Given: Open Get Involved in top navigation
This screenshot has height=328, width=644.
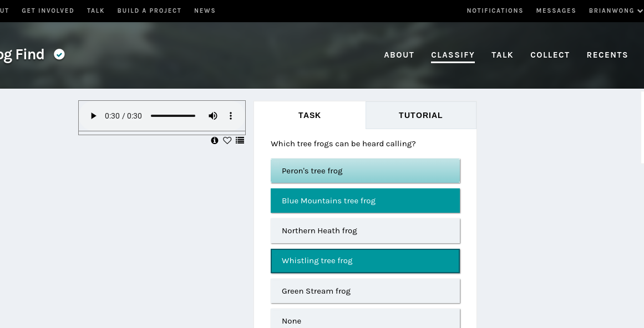Looking at the screenshot, I should [48, 11].
